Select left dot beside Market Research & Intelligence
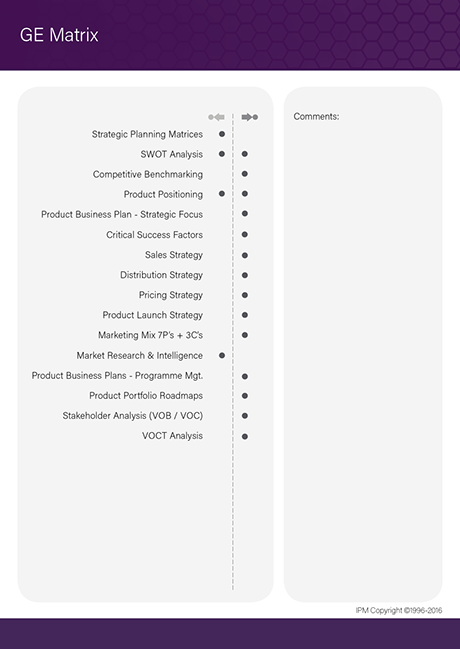The height and width of the screenshot is (649, 460). 222,356
